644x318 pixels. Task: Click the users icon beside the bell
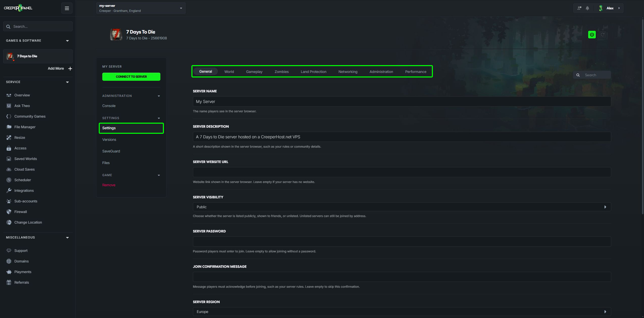(x=579, y=8)
